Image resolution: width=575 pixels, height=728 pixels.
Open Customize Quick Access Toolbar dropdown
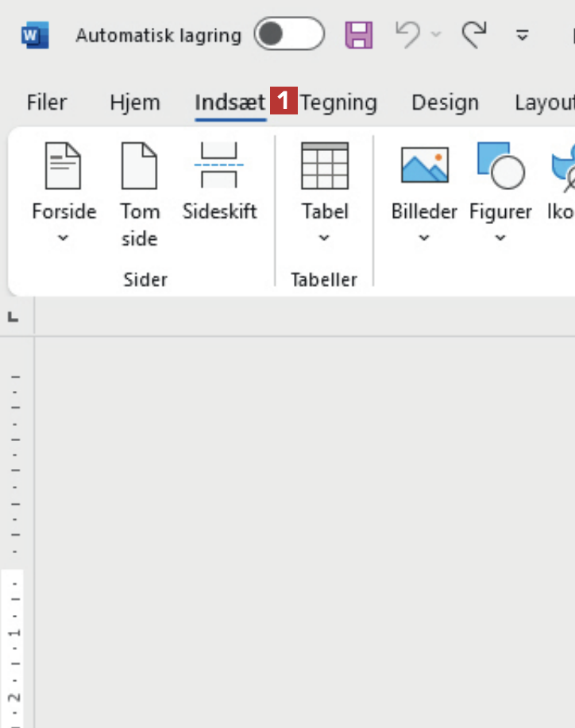coord(523,35)
